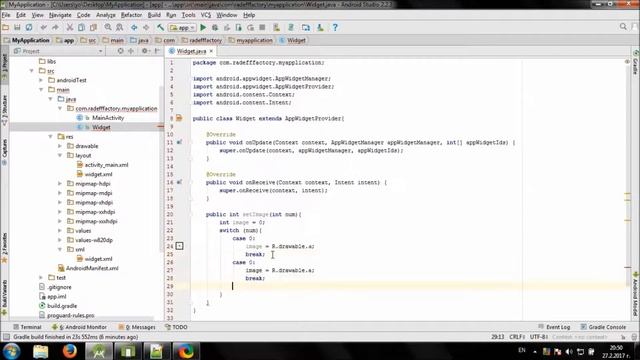Open the VCS menu

tap(206, 15)
